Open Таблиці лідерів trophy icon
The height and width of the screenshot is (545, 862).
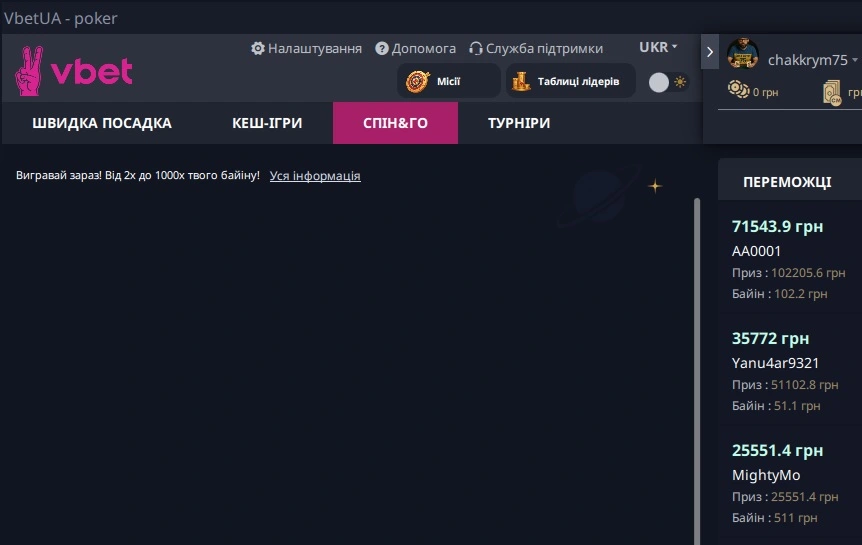pyautogui.click(x=521, y=82)
